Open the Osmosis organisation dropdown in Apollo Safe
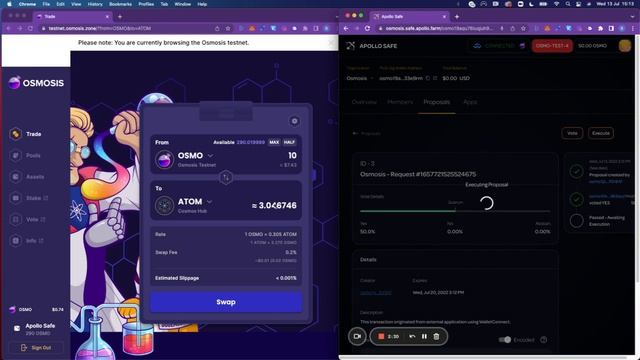 pos(360,78)
